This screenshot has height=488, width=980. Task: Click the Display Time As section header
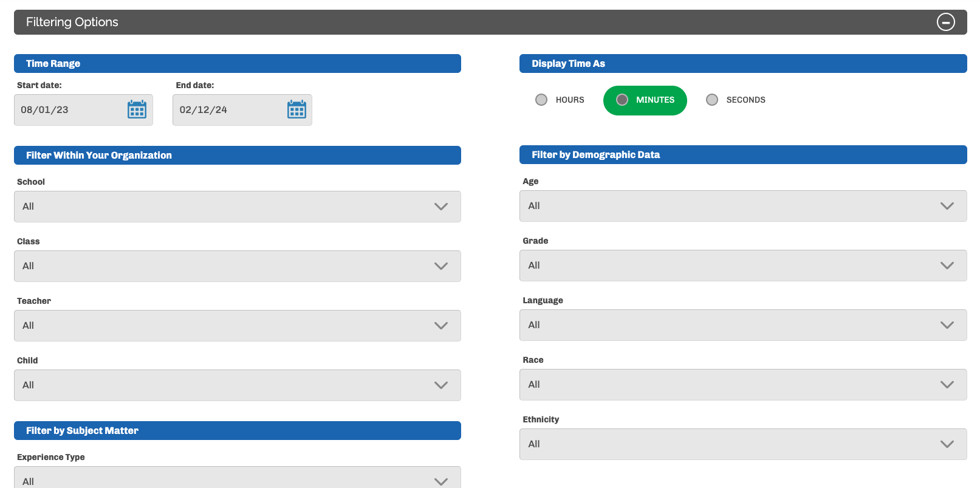743,63
